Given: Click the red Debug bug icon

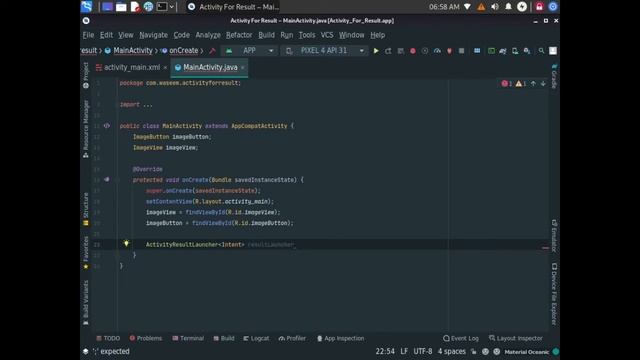Looking at the screenshot, I should click(x=413, y=51).
